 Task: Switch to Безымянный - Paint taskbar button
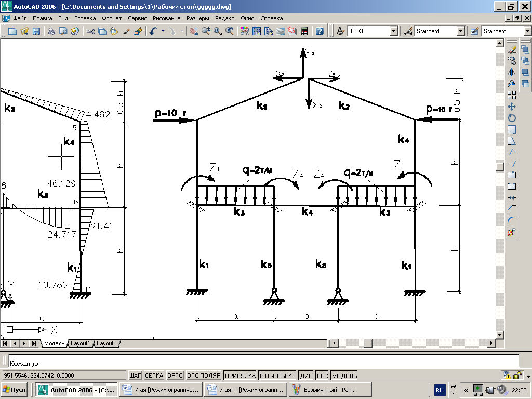coord(330,390)
